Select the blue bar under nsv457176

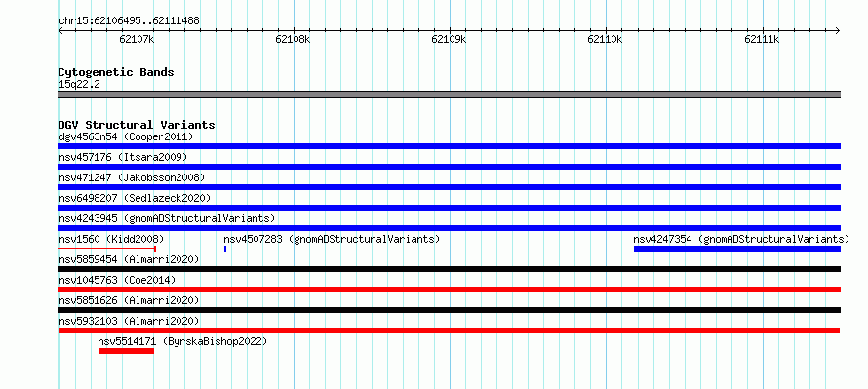pos(449,167)
